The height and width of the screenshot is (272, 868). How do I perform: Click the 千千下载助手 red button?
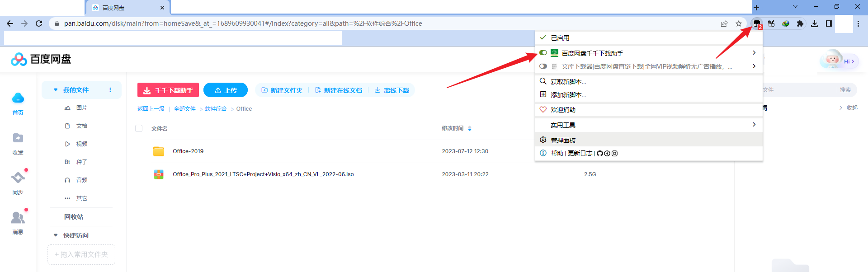168,90
